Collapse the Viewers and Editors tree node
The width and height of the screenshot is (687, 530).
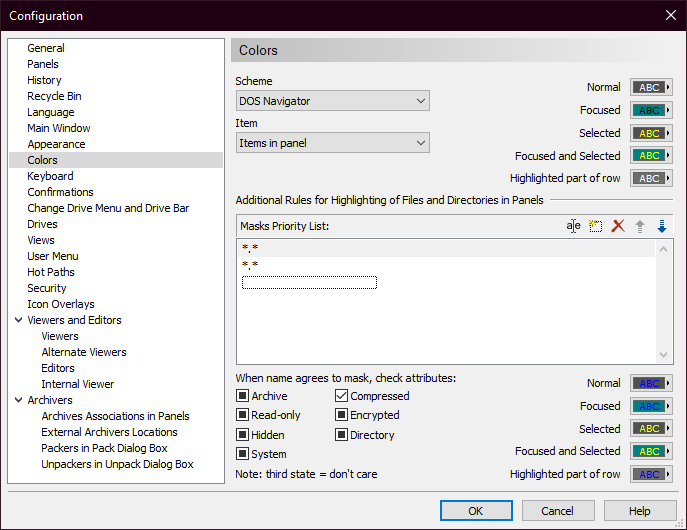[x=18, y=320]
